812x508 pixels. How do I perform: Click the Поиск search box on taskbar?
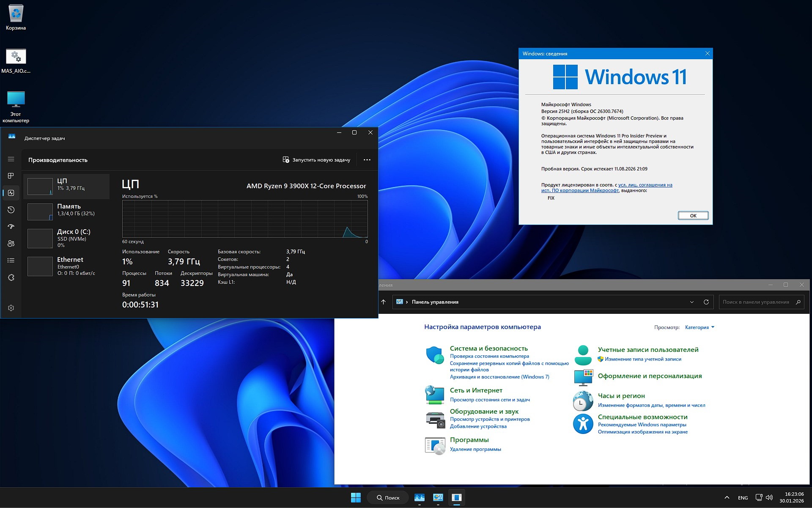(x=387, y=497)
